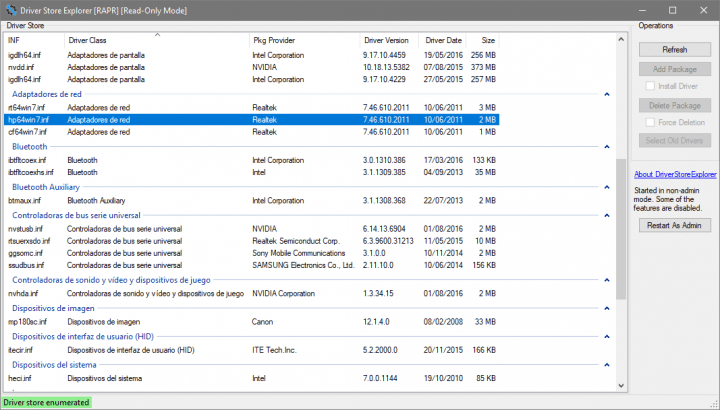Click the vertical scrollbar thumb
This screenshot has height=410, width=720.
coord(621,229)
